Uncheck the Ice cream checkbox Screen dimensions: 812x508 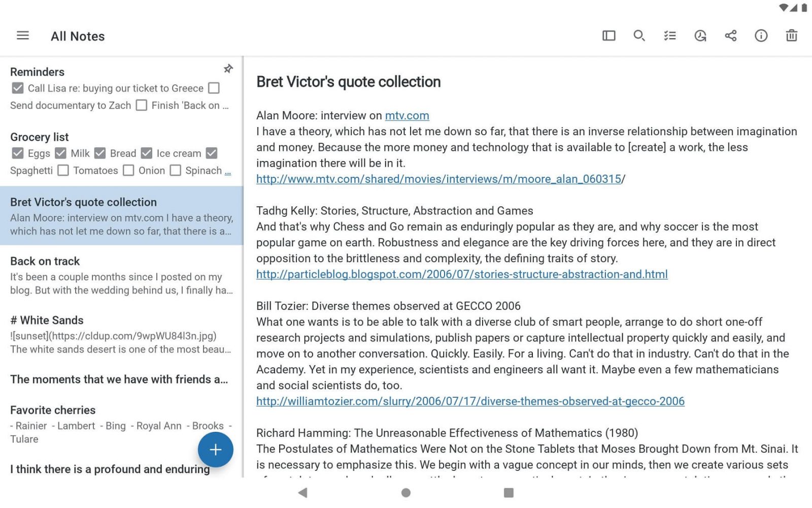tap(147, 153)
